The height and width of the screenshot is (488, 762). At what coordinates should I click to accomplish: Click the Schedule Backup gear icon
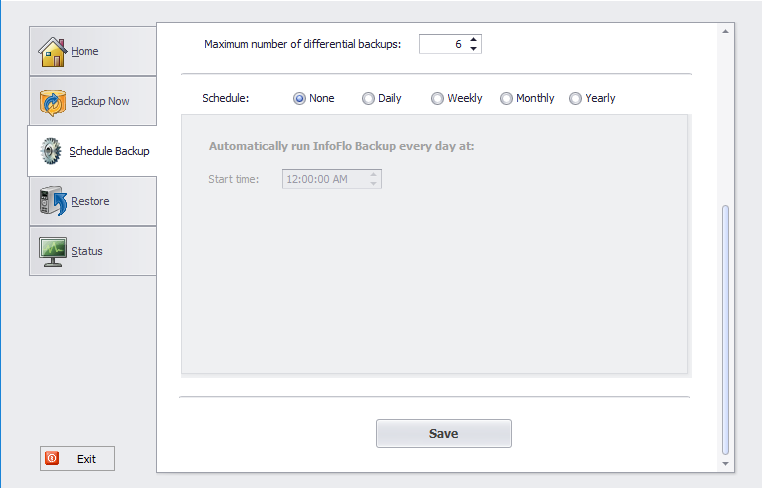[x=51, y=152]
